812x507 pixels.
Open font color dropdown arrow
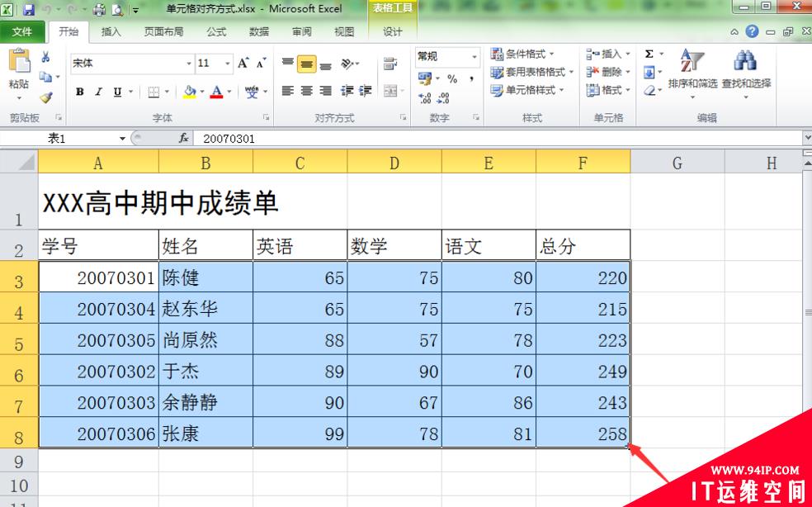[229, 92]
